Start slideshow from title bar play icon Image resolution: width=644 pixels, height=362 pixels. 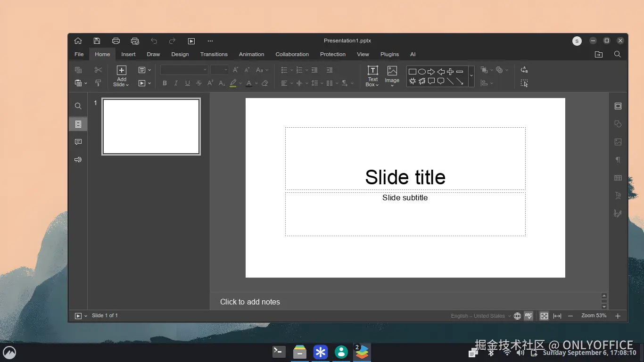(x=191, y=41)
